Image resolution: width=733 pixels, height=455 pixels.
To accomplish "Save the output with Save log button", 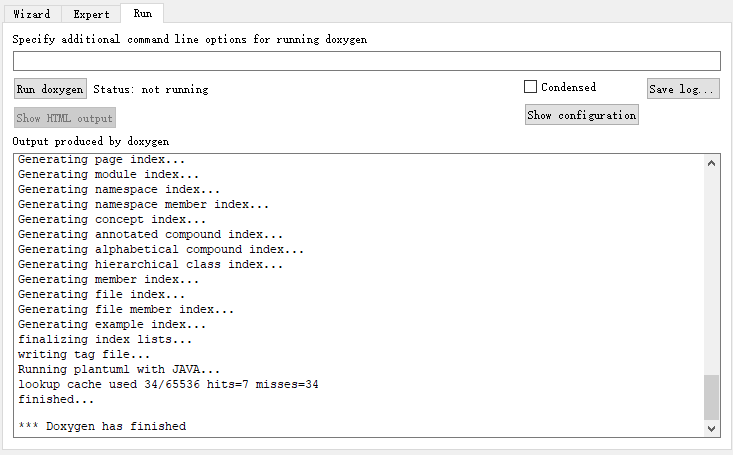I will pos(682,89).
